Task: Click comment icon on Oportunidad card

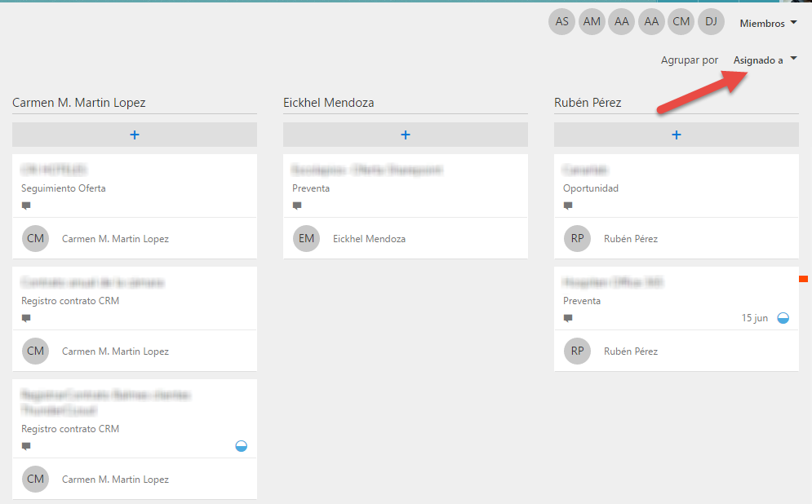Action: [x=568, y=206]
